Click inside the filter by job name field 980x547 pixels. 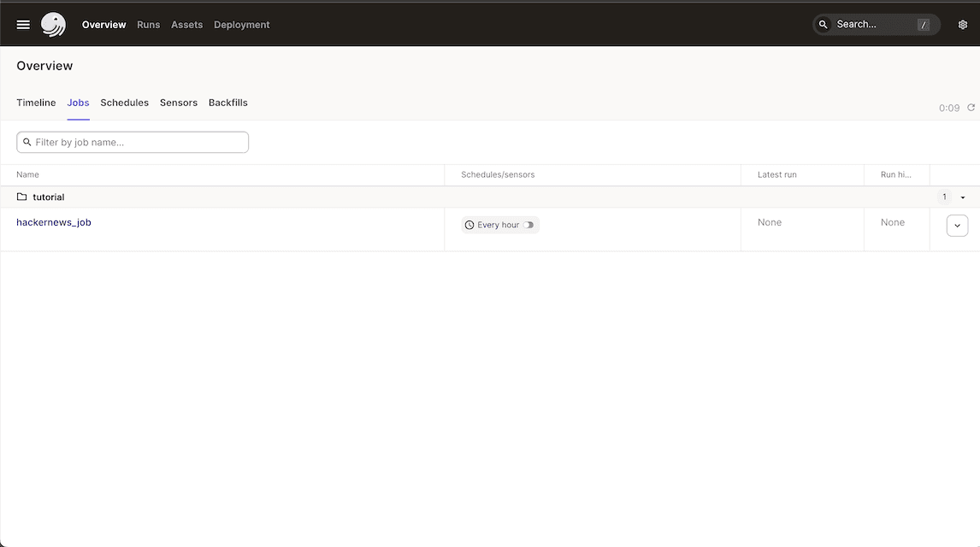click(x=132, y=142)
